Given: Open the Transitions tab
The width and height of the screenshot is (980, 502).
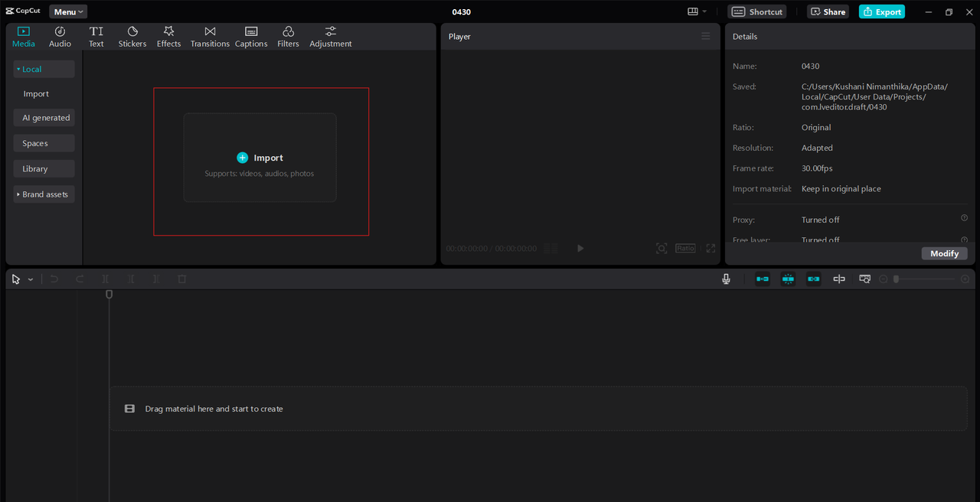Looking at the screenshot, I should click(210, 37).
